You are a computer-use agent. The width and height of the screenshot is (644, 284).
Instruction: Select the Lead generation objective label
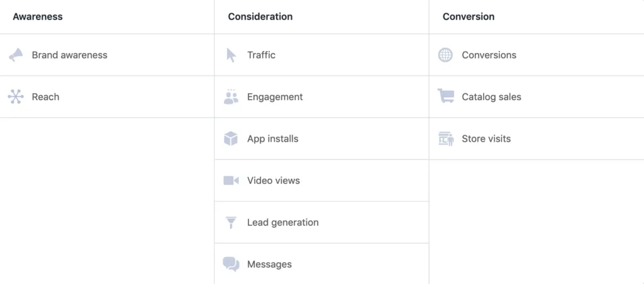click(x=283, y=223)
